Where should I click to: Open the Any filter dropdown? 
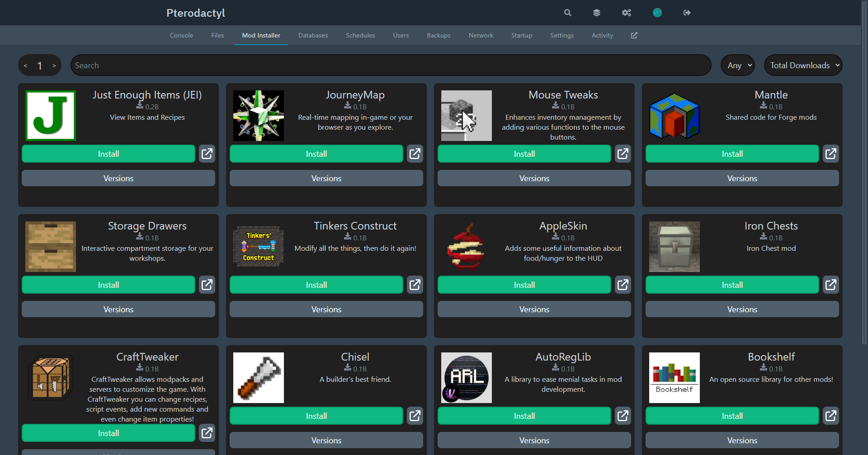pos(738,65)
